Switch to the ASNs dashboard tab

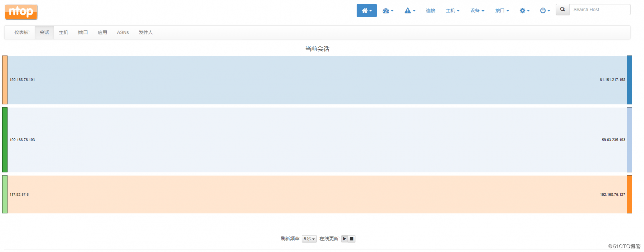click(x=123, y=32)
